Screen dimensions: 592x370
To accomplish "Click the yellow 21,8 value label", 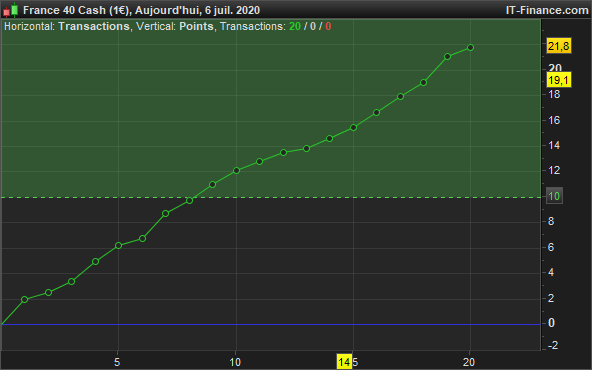I will (559, 46).
